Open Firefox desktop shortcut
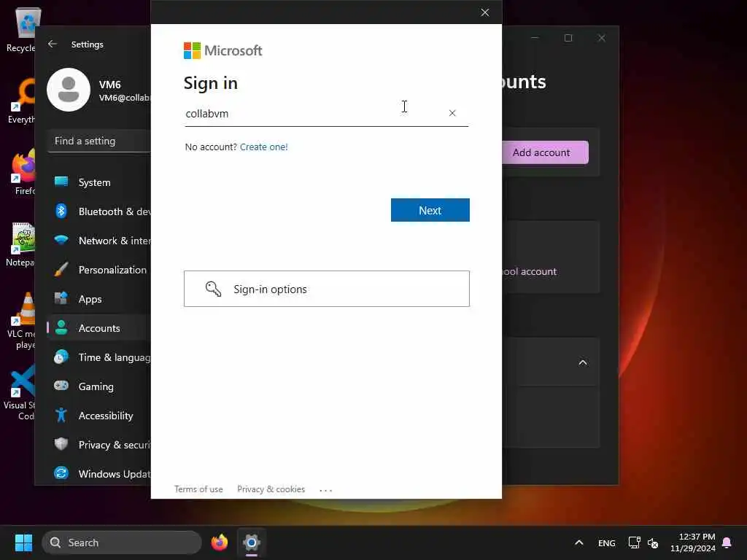This screenshot has width=747, height=560. point(24,173)
